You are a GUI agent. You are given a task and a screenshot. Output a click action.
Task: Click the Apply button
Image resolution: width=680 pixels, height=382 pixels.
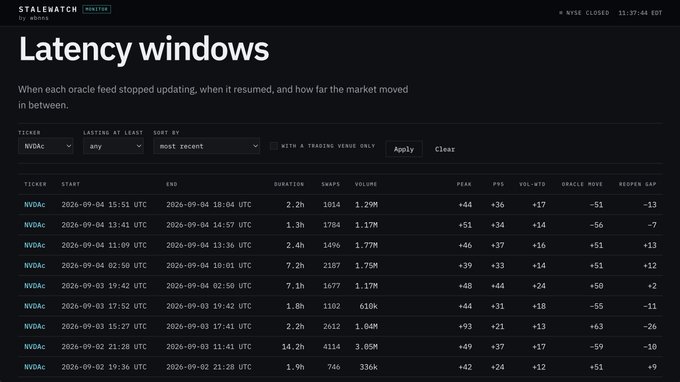pyautogui.click(x=404, y=149)
